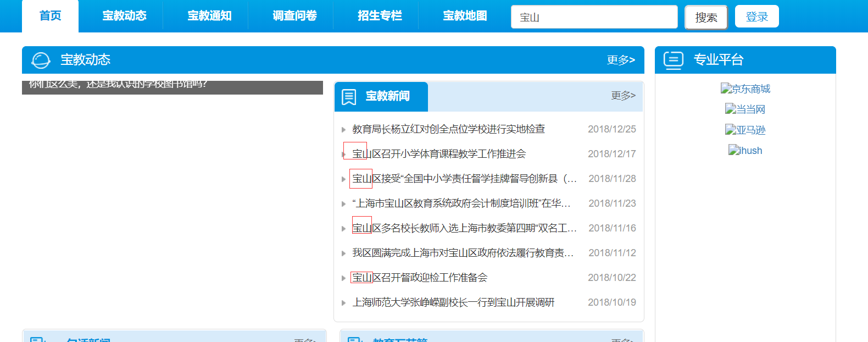Click the date 2018/10/22
This screenshot has height=342, width=868.
coord(612,278)
